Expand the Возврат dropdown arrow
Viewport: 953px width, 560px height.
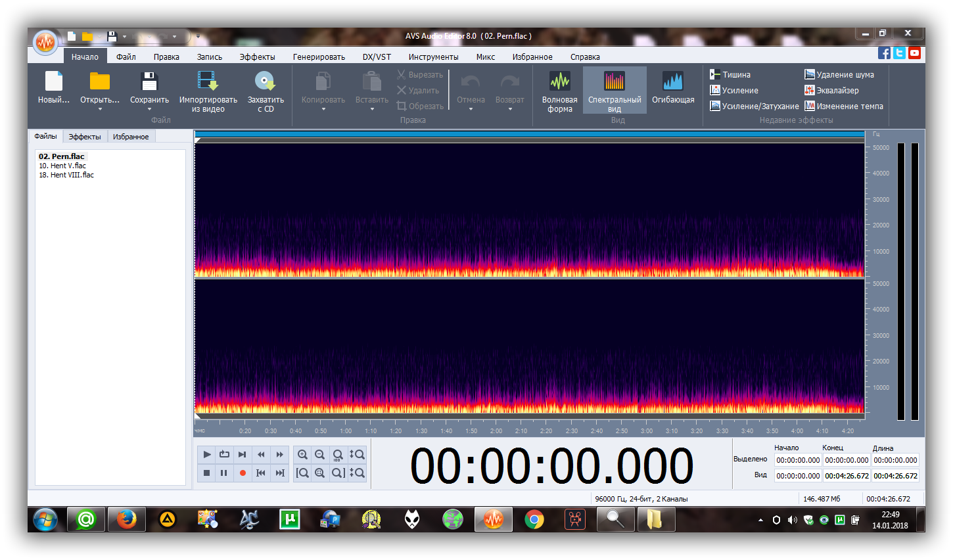pos(510,109)
